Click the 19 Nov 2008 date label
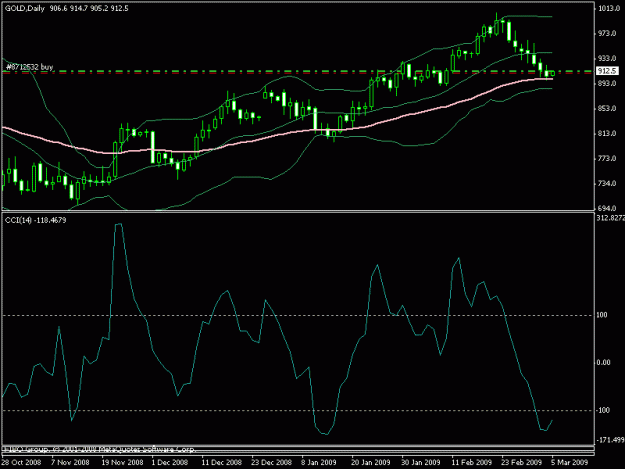 click(x=122, y=462)
